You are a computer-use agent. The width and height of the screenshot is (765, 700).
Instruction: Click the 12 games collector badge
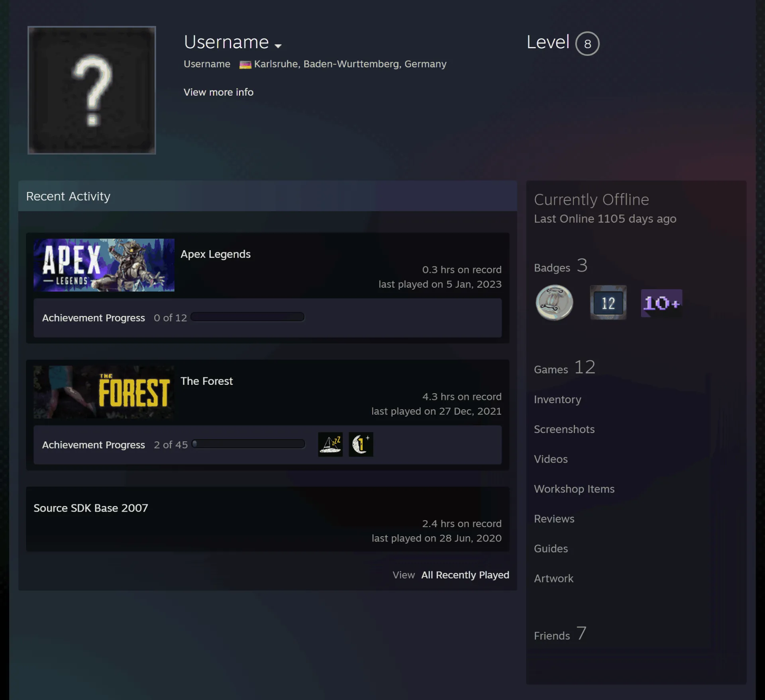pos(608,303)
